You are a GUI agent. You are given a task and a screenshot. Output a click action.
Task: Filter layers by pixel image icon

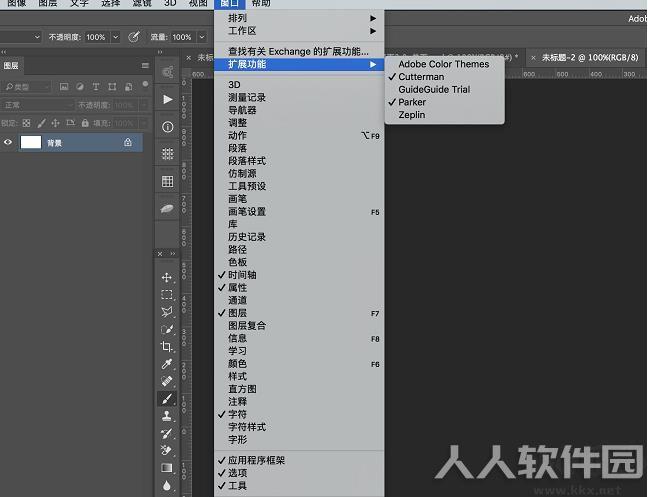(64, 86)
